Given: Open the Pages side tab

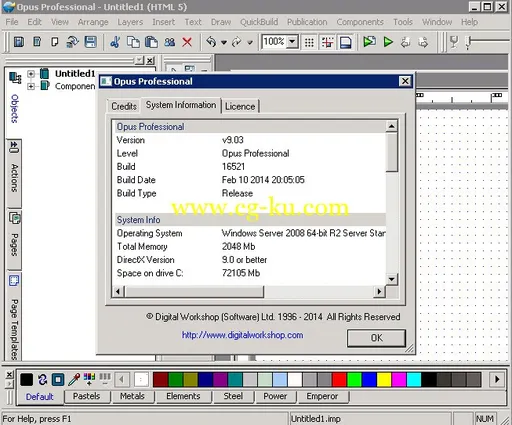Looking at the screenshot, I should coord(14,240).
